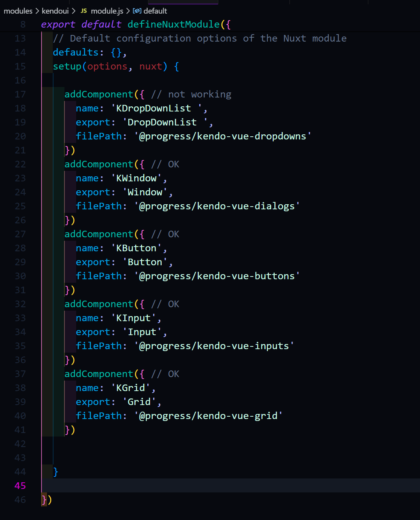
Task: Click 'addComponent' on line 27
Action: (99, 234)
